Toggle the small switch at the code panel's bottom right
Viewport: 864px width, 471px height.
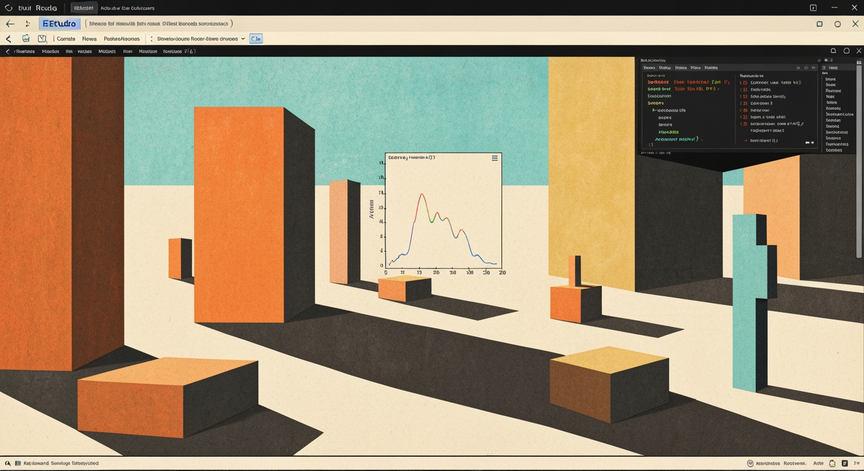point(809,143)
